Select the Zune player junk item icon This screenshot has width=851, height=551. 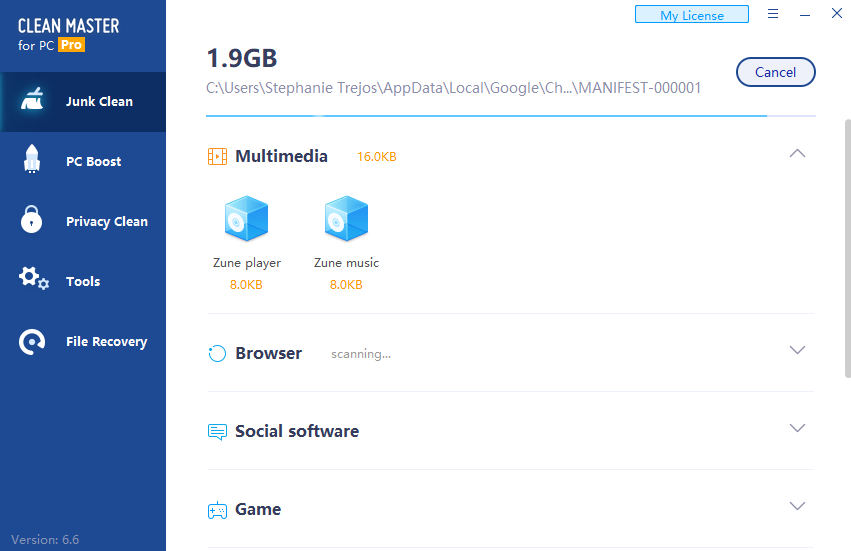coord(247,220)
